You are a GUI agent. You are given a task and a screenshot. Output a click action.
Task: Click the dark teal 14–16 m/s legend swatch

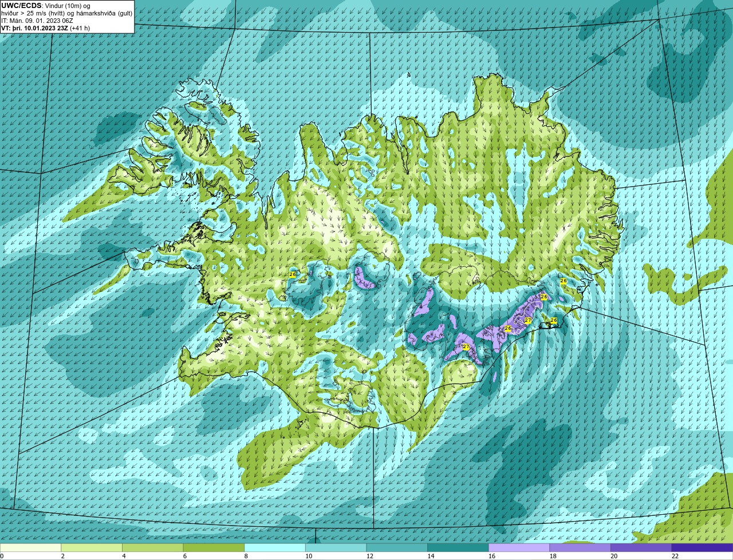point(458,548)
